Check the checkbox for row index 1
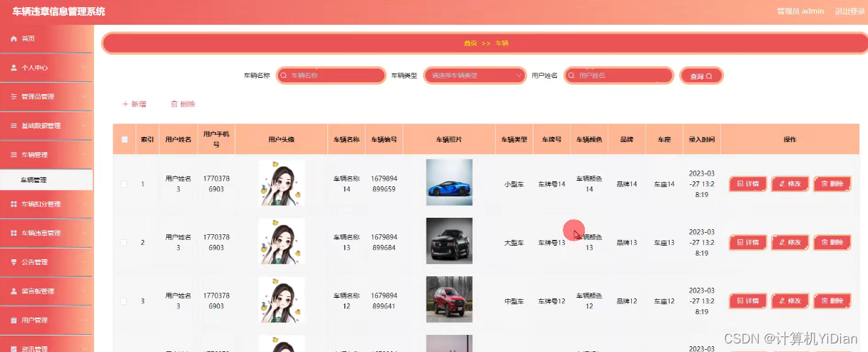The image size is (868, 352). 123,184
